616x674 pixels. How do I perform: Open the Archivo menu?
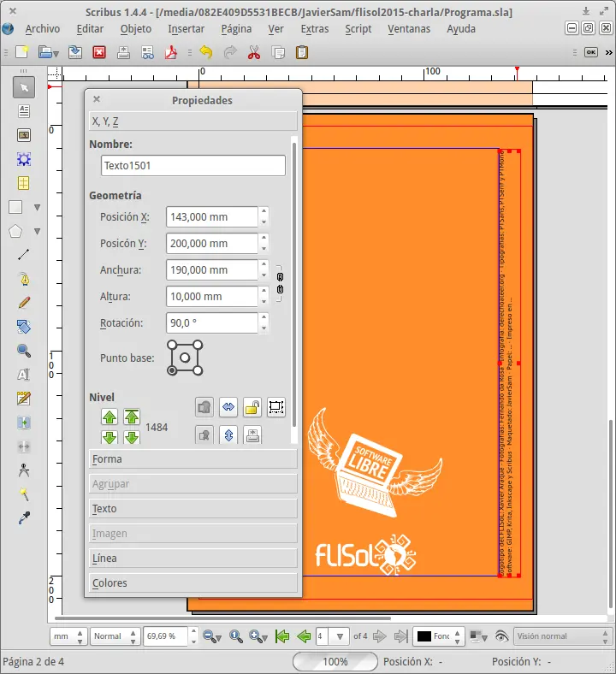[42, 29]
